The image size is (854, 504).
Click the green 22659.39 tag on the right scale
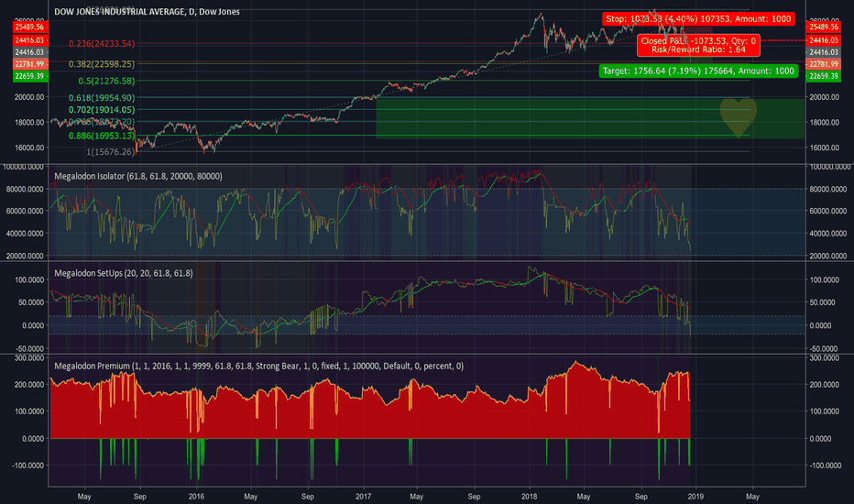coord(824,76)
